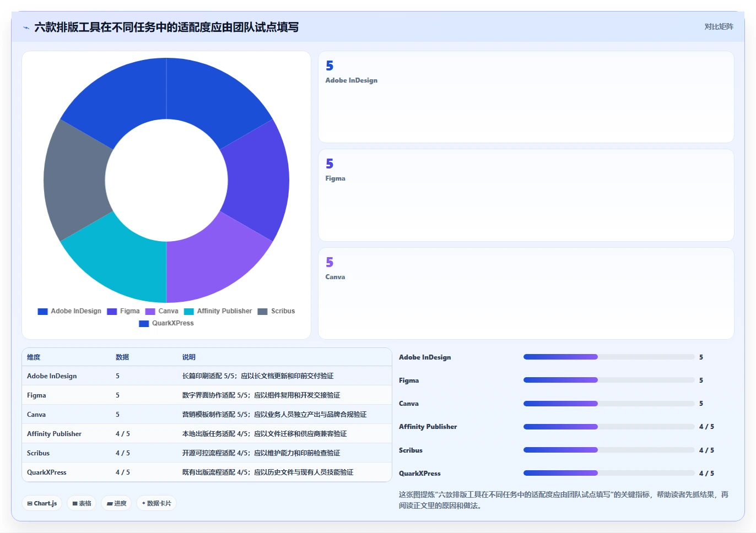The width and height of the screenshot is (756, 533).
Task: Click the 4 / 5 value in QuarkXPress table row
Action: coord(123,472)
